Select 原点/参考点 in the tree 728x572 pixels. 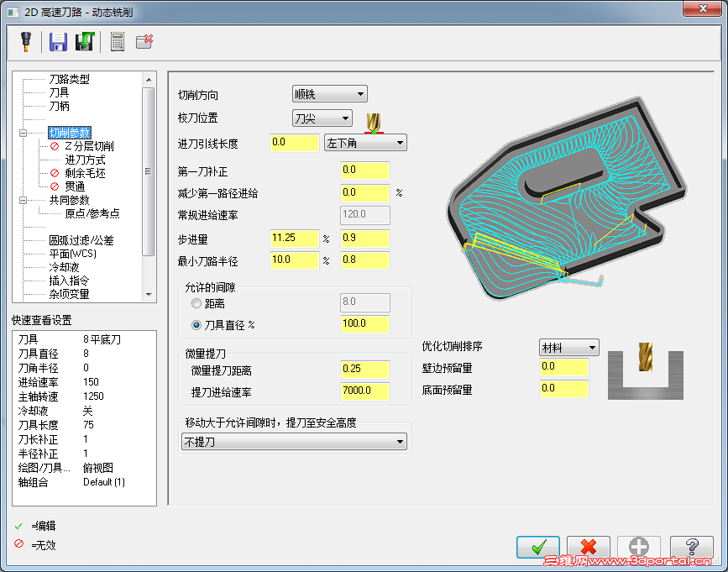click(92, 213)
